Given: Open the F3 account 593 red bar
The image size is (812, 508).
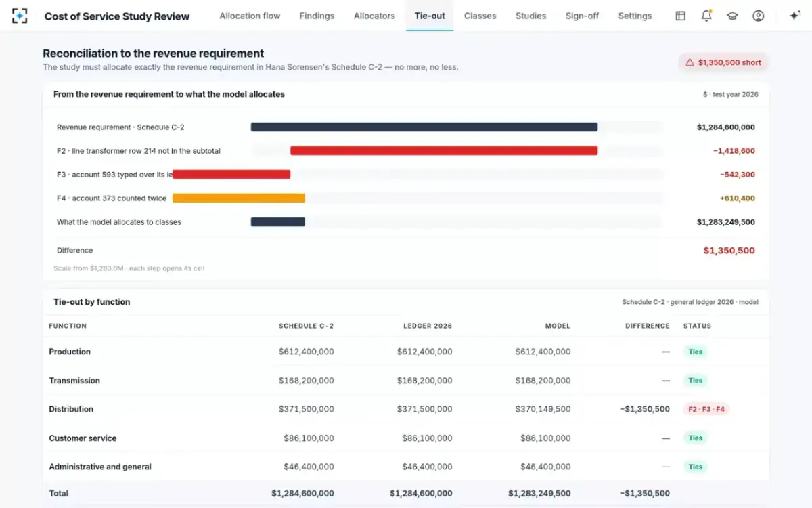Looking at the screenshot, I should pos(231,175).
